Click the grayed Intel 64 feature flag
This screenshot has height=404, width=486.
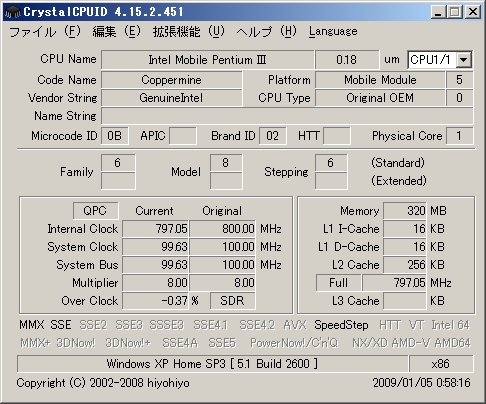(450, 325)
